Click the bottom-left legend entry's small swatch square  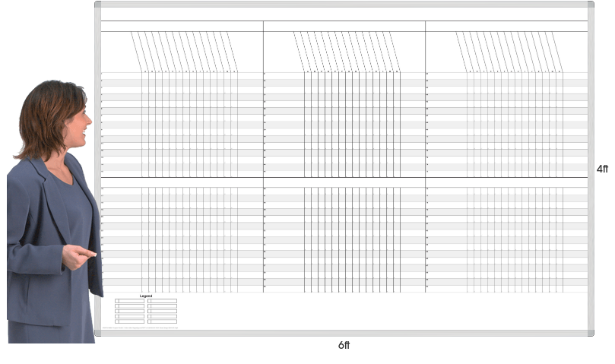tap(116, 321)
